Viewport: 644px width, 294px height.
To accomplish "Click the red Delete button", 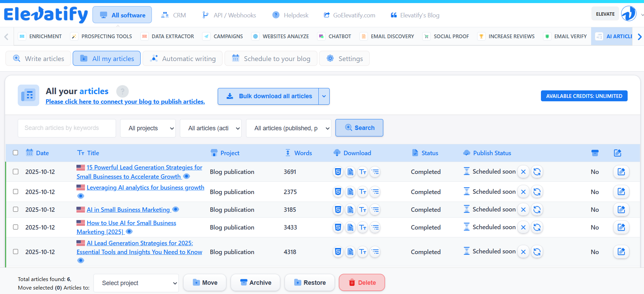I will click(x=362, y=283).
